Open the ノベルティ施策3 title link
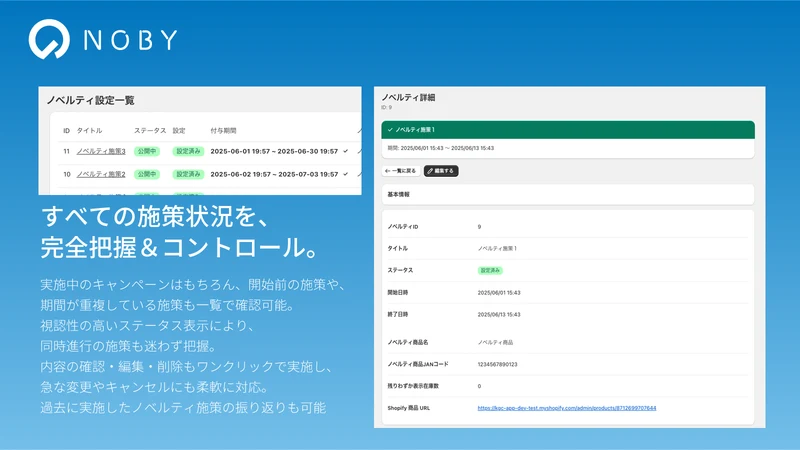The height and width of the screenshot is (450, 800). (x=101, y=152)
